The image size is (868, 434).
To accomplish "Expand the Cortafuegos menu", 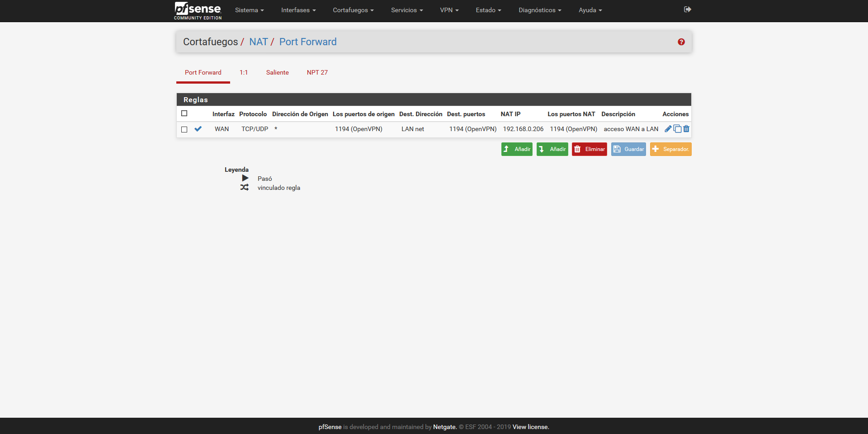I will (x=353, y=10).
